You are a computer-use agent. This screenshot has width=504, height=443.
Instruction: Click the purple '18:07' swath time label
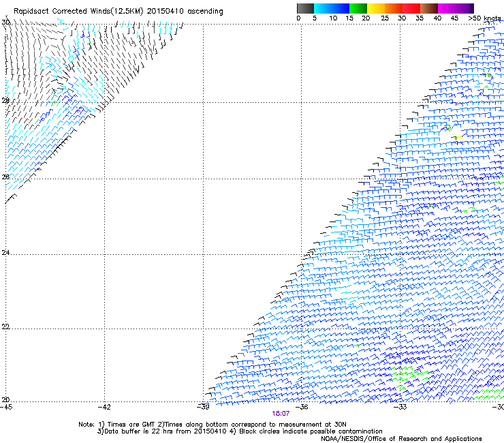tap(281, 414)
